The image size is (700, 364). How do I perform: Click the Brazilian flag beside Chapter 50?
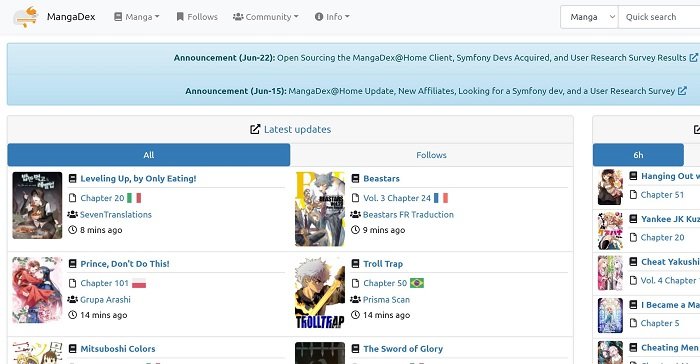pyautogui.click(x=417, y=283)
